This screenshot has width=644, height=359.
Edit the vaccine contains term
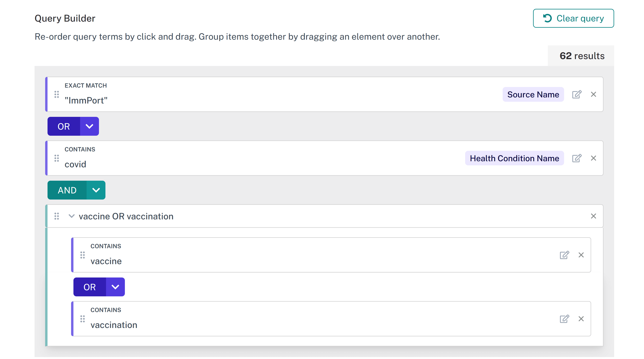coord(564,255)
